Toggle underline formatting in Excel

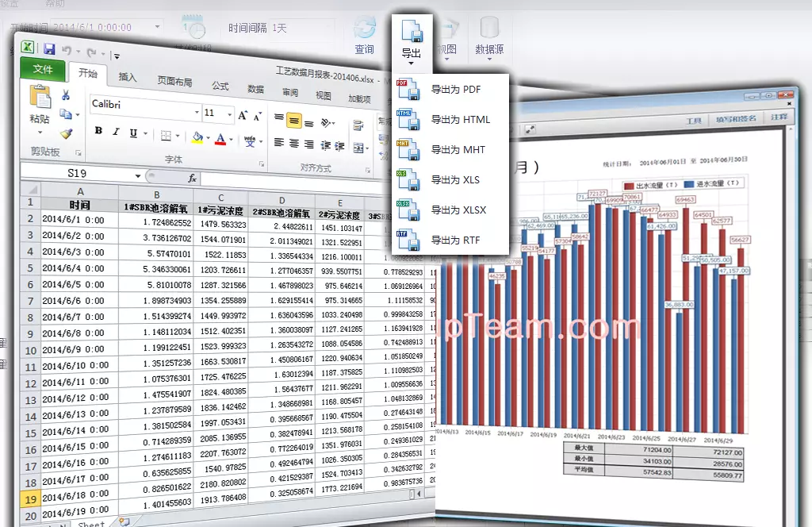coord(133,133)
